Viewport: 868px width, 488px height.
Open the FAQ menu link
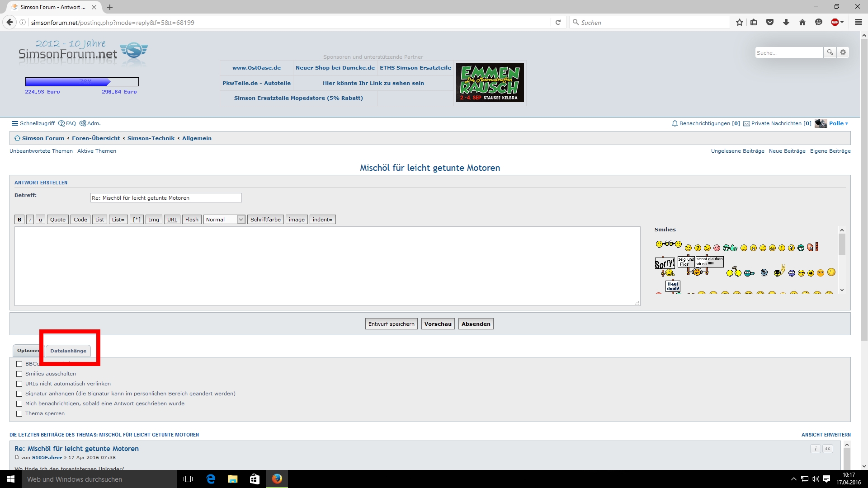(67, 123)
